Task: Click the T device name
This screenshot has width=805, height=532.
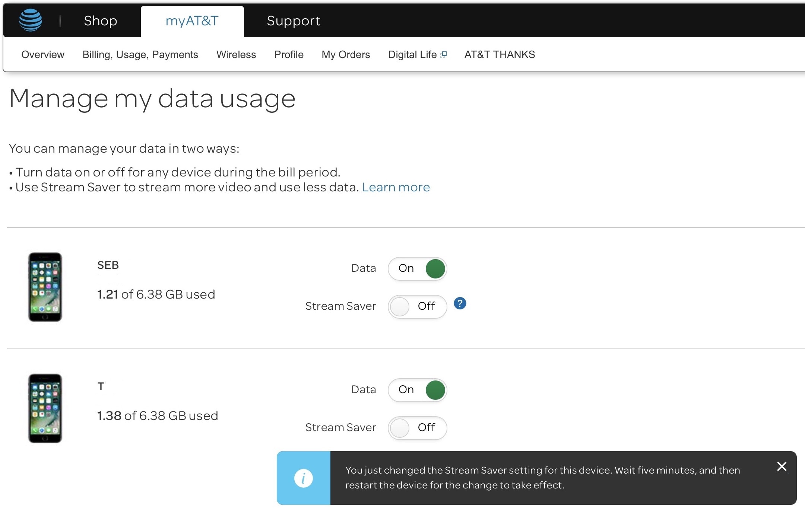Action: tap(101, 386)
